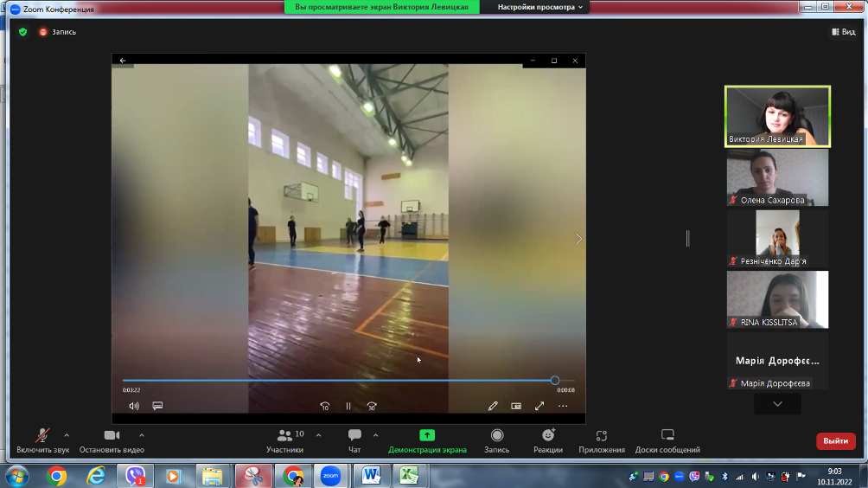The image size is (868, 488).
Task: Skip back 10 seconds in video
Action: (x=325, y=406)
